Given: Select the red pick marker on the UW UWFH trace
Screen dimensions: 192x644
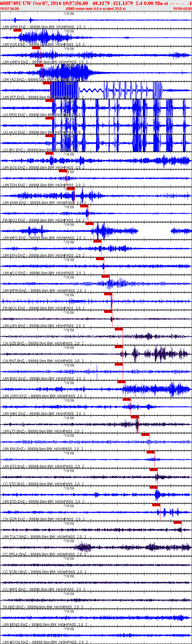Looking at the screenshot, I should pyautogui.click(x=36, y=48).
